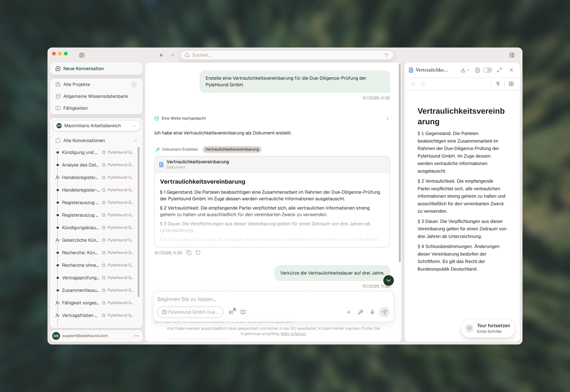Open search filter options icon

point(386,55)
